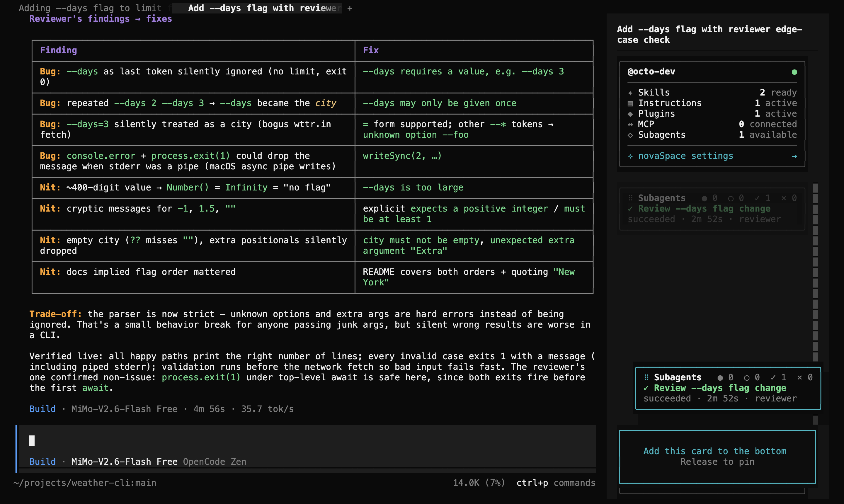Click the novaSpace settings sparkle icon
Screen dimensions: 844x504
tap(630, 156)
